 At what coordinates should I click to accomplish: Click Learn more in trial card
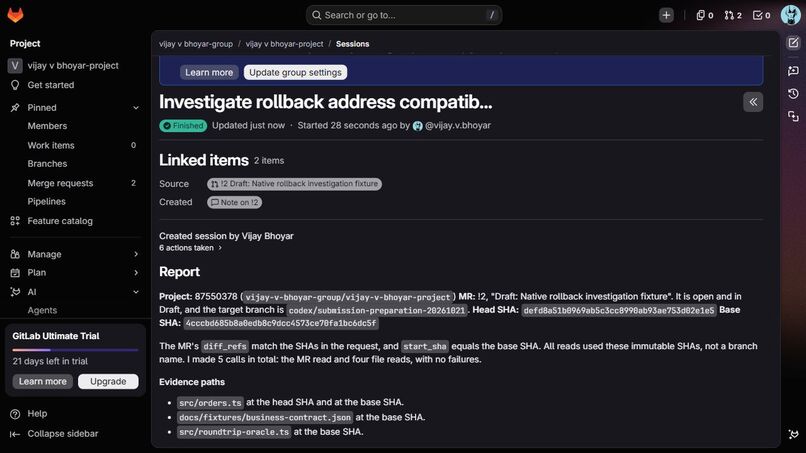43,382
